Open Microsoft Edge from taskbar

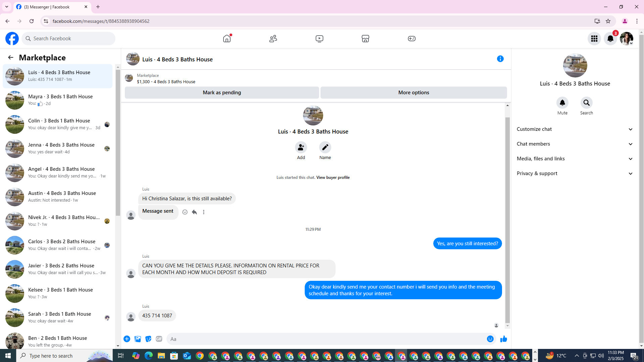(149, 356)
